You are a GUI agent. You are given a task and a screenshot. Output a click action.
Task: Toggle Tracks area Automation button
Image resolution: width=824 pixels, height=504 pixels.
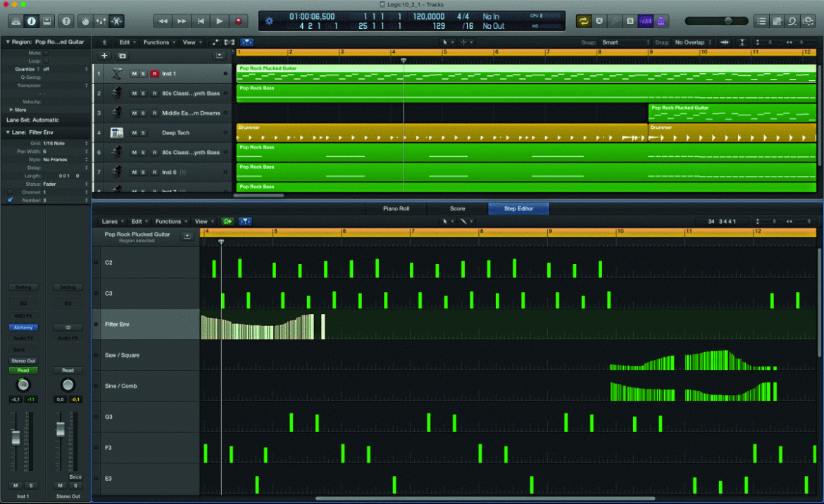(215, 42)
